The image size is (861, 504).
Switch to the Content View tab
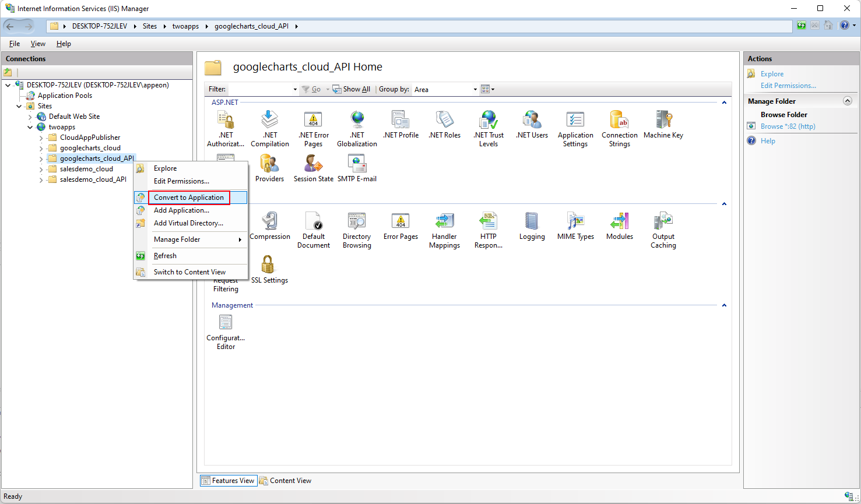(285, 481)
